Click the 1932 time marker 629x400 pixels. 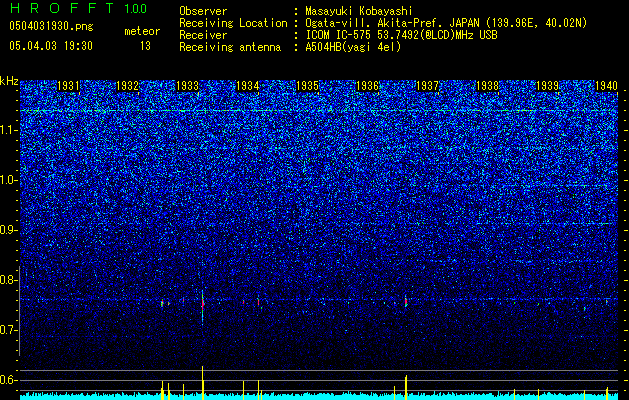[128, 86]
